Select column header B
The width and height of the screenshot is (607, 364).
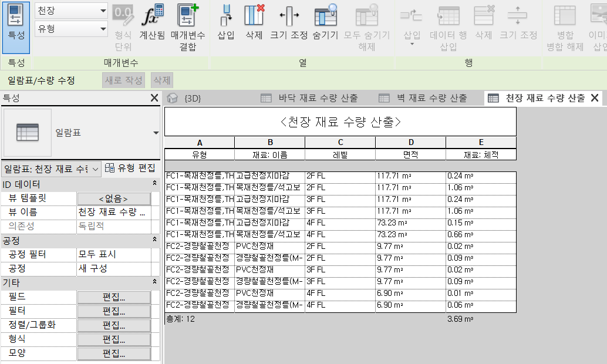click(270, 143)
